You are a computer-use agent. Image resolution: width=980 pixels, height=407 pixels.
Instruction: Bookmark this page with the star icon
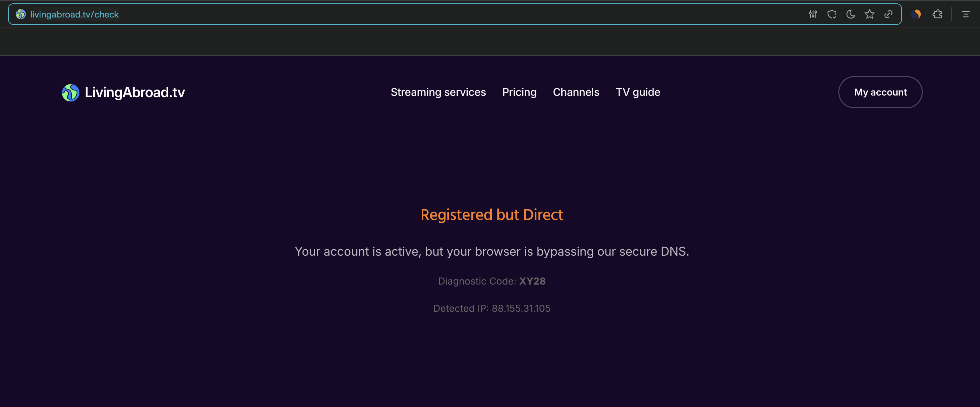[x=869, y=14]
